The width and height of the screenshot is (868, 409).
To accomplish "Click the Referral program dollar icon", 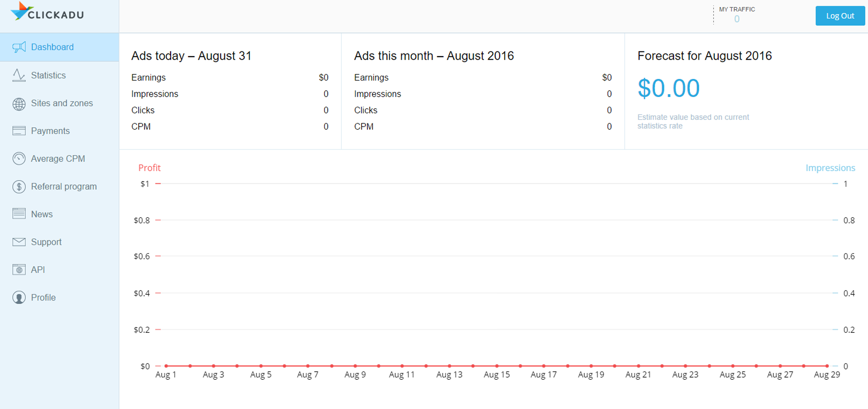I will [19, 186].
